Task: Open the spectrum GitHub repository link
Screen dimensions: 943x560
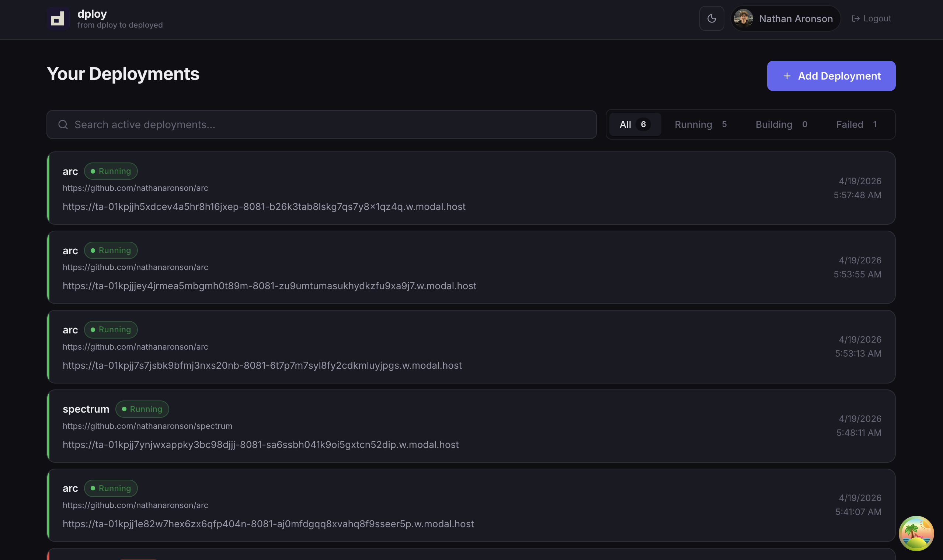Action: 147,426
